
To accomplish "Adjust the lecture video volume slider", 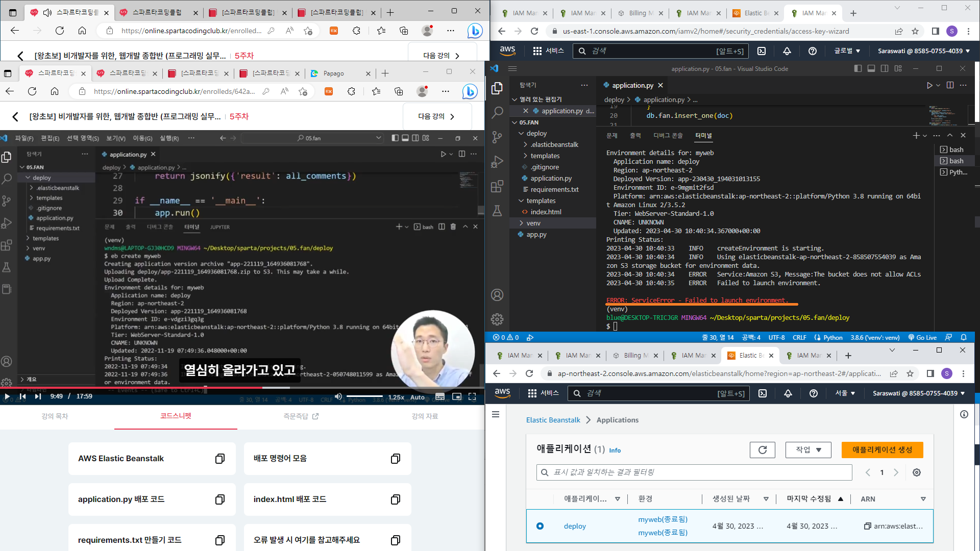I will tap(364, 396).
